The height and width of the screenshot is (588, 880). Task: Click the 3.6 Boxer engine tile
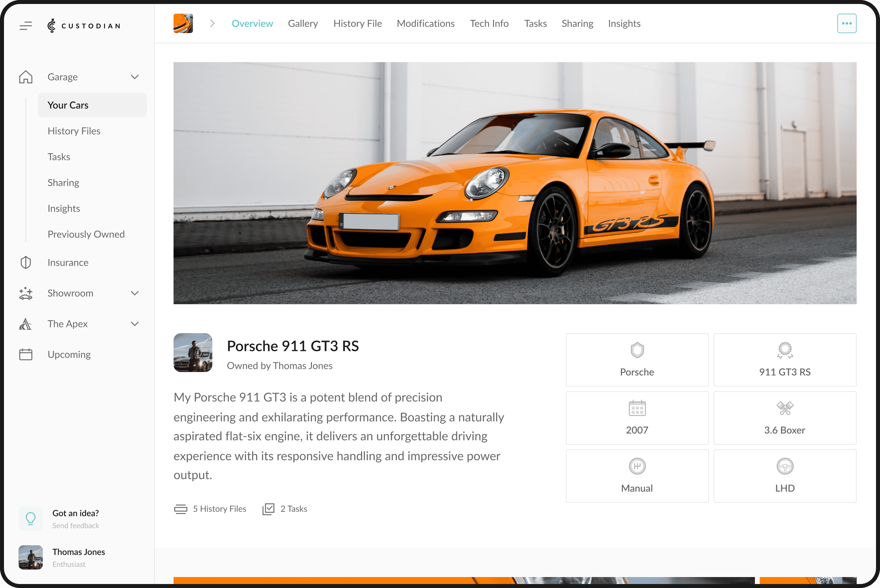coord(784,418)
